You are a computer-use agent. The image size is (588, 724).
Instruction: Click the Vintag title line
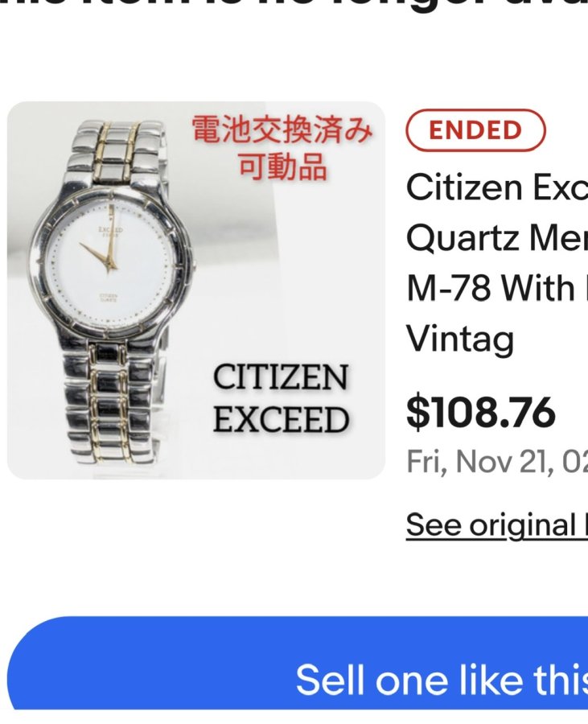(460, 339)
